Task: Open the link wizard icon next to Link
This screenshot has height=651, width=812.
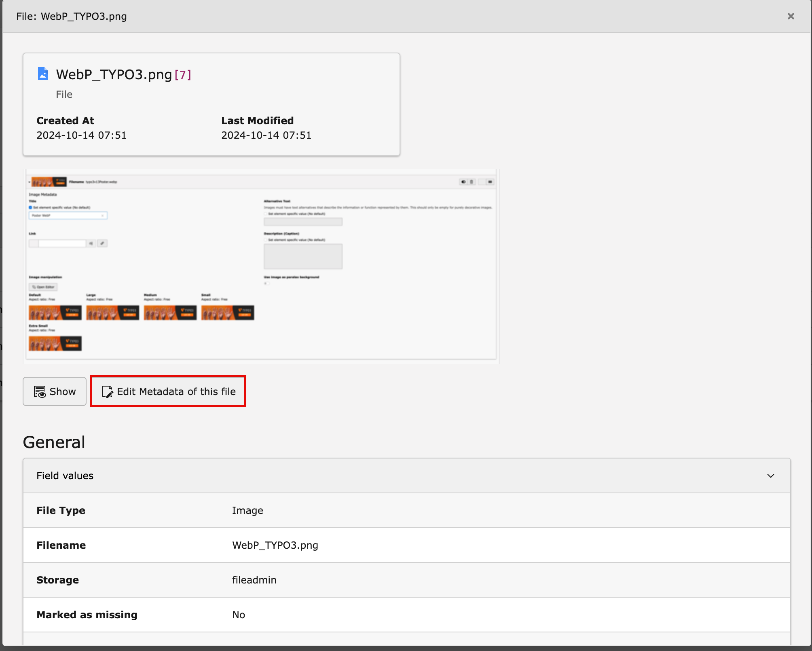Action: point(102,243)
